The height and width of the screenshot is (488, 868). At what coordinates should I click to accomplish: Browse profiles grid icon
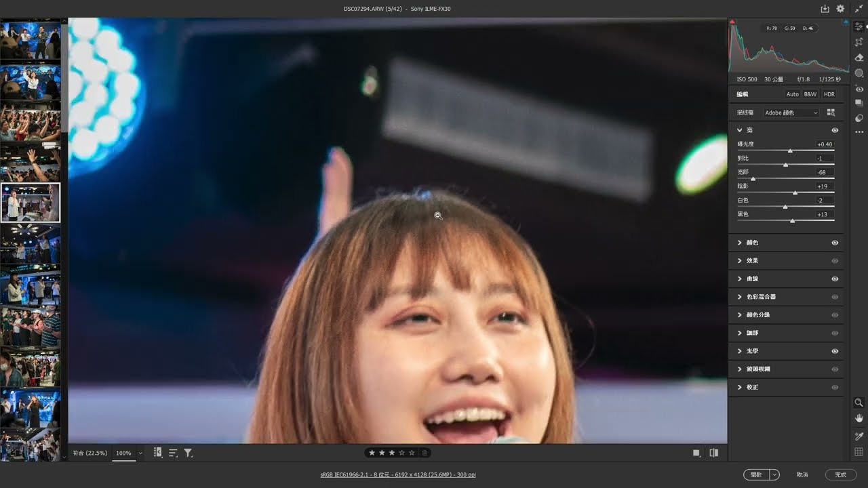pyautogui.click(x=831, y=113)
